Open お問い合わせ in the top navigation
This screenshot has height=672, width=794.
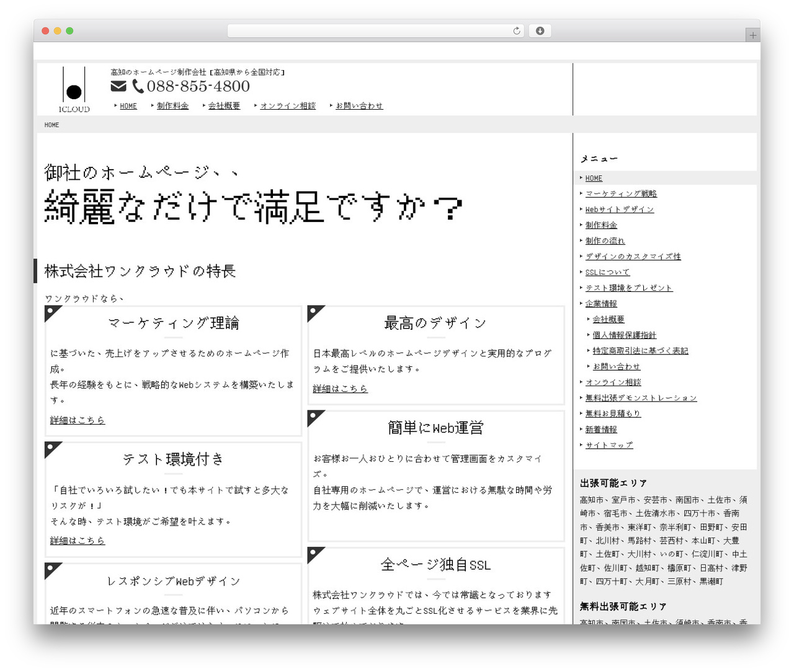[x=359, y=106]
